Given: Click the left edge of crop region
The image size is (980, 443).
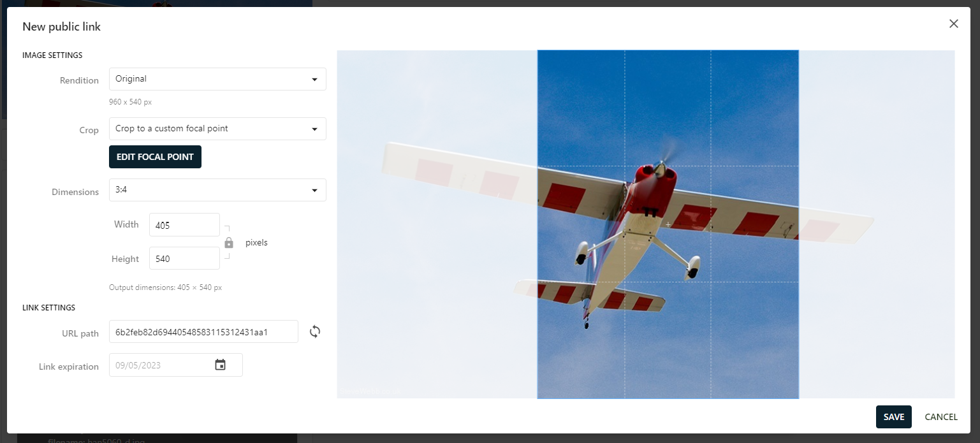Looking at the screenshot, I should [x=538, y=224].
